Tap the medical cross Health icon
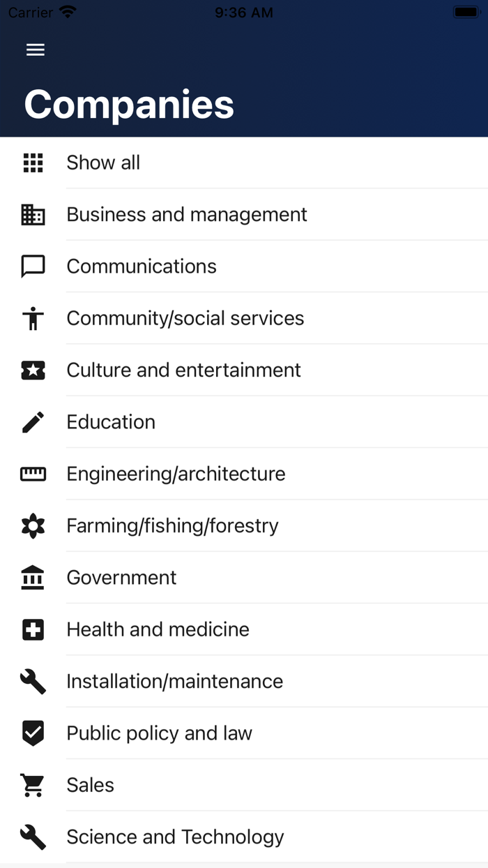 tap(33, 630)
